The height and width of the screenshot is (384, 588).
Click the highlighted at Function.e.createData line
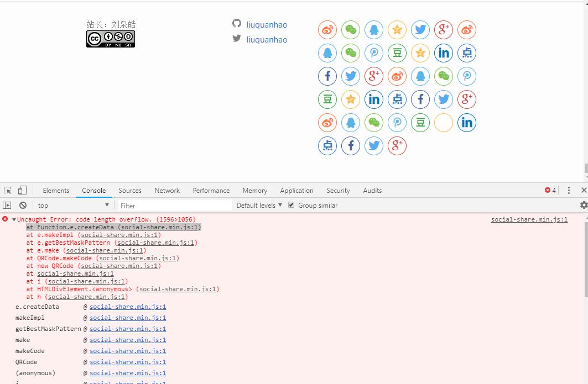(113, 228)
